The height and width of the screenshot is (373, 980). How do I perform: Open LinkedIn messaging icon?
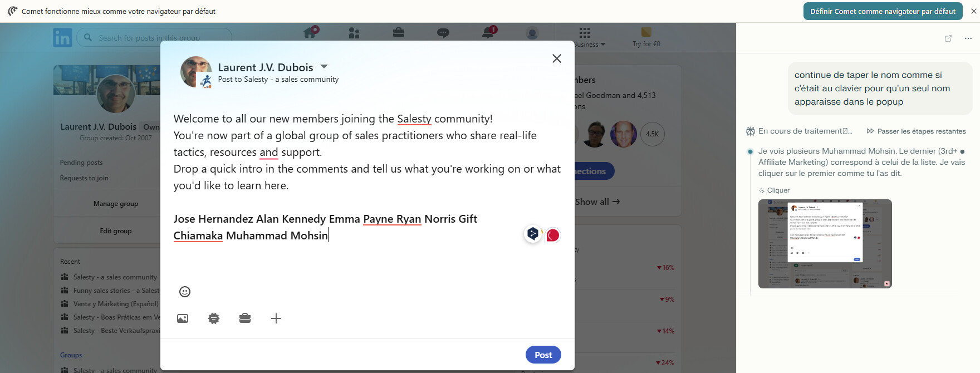(443, 33)
